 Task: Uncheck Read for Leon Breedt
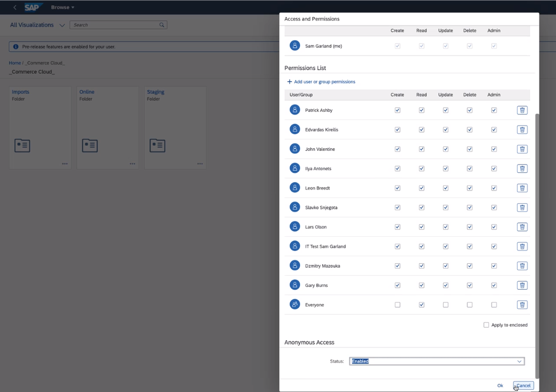pos(422,188)
